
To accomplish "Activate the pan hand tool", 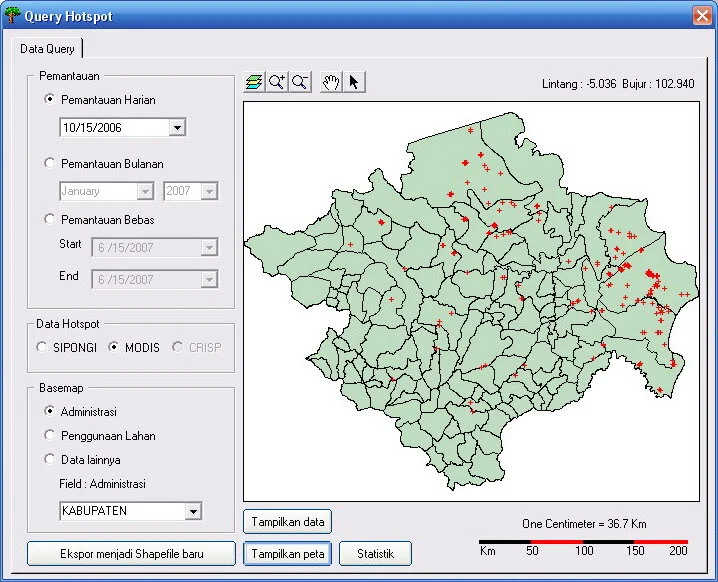I will pyautogui.click(x=332, y=82).
